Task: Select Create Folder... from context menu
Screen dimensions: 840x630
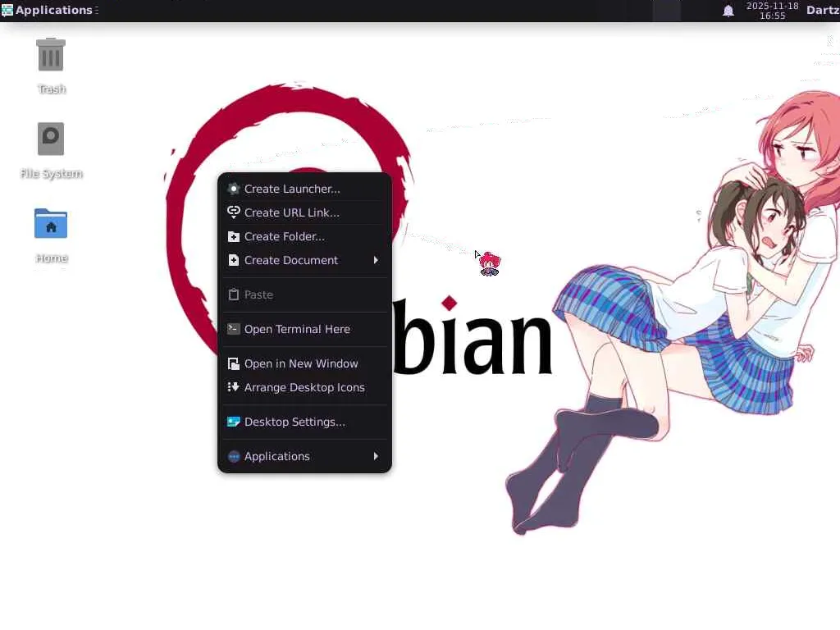Action: point(304,236)
